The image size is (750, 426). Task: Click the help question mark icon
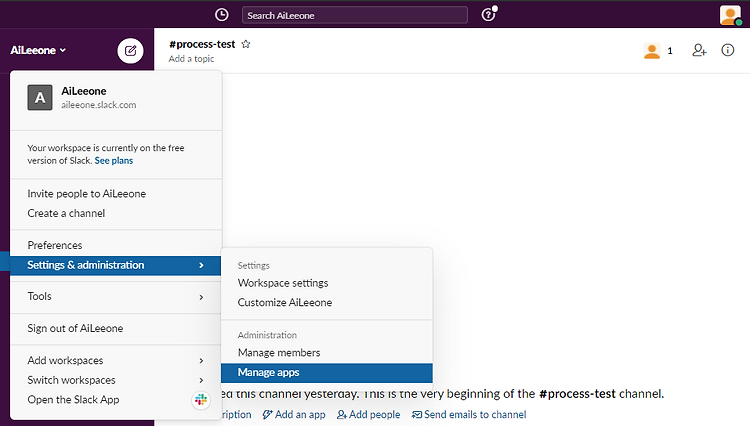click(488, 15)
